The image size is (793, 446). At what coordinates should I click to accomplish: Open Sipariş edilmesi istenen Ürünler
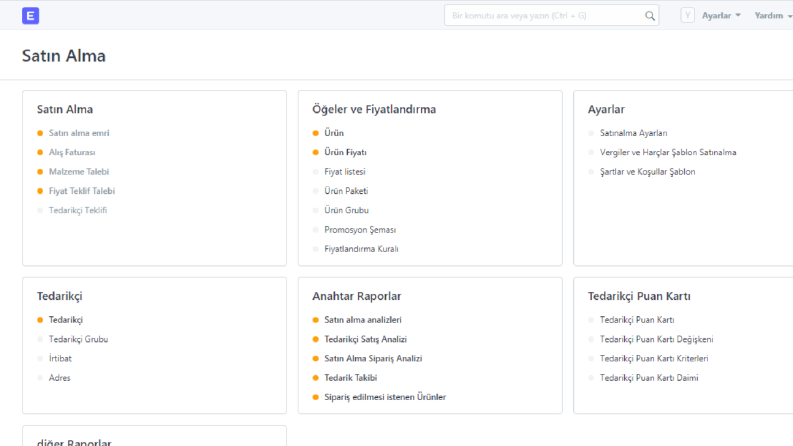(385, 397)
